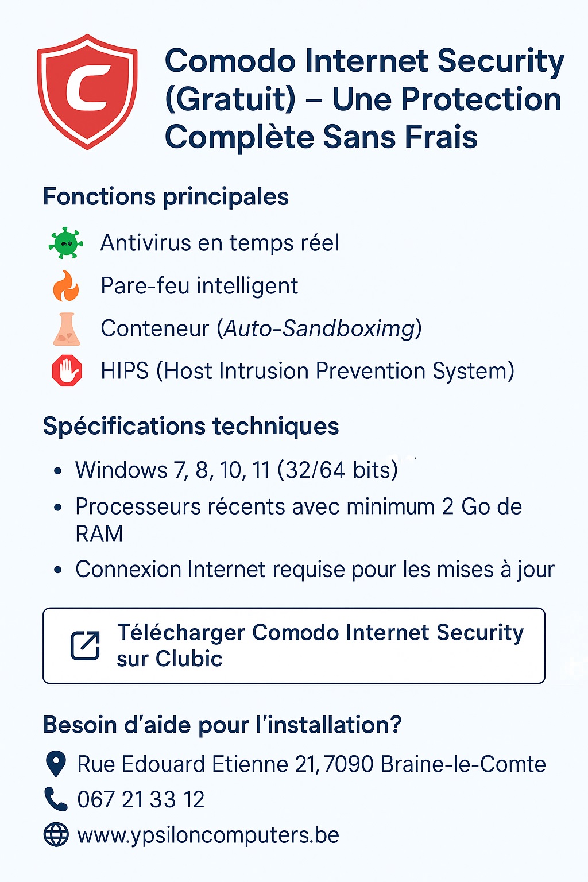588x882 pixels.
Task: Select the Pare-feu intelligent item
Action: pyautogui.click(x=199, y=286)
